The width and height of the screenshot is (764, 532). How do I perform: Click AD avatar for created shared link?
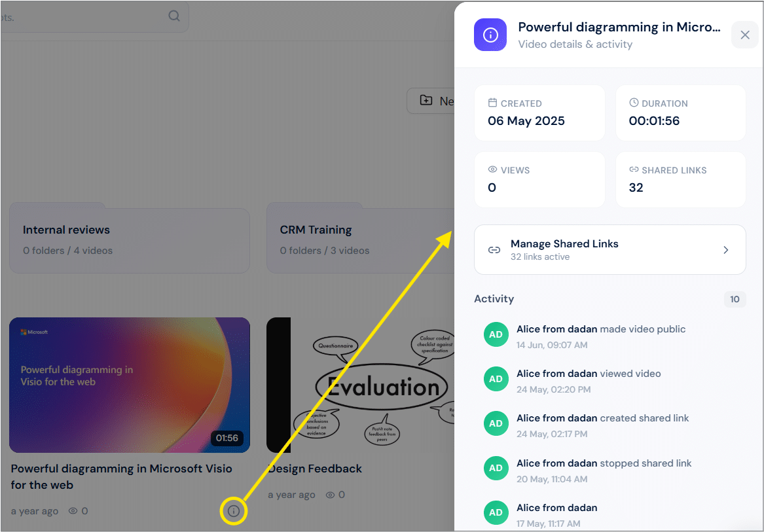(496, 423)
